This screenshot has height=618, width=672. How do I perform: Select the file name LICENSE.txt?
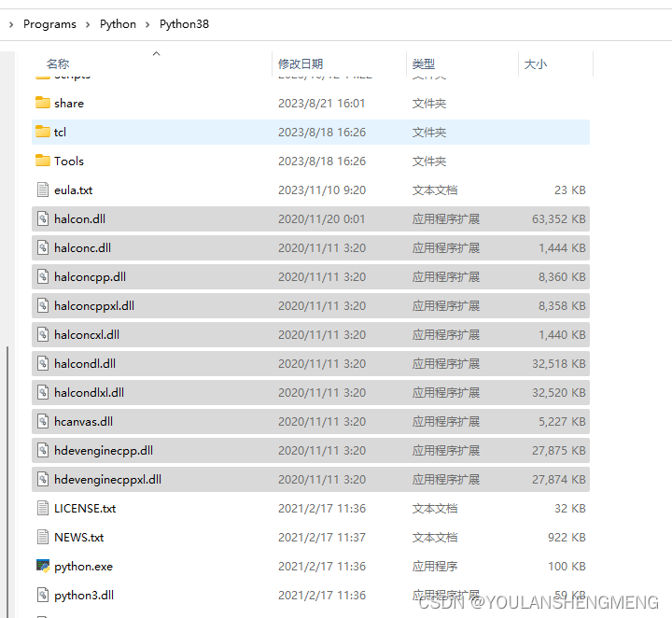point(85,508)
